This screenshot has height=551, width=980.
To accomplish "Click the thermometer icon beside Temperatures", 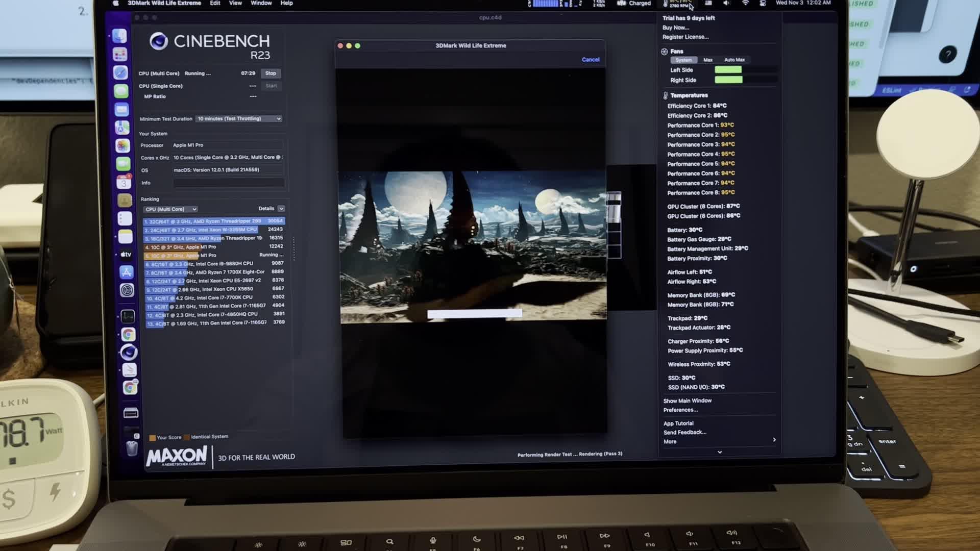I will [x=665, y=95].
